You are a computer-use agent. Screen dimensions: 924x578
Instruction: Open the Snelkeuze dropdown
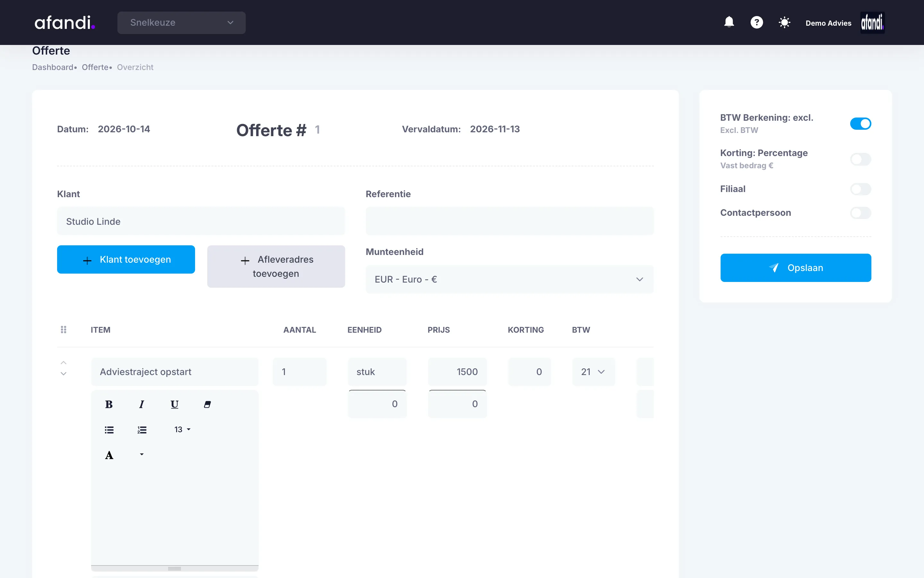click(x=181, y=22)
